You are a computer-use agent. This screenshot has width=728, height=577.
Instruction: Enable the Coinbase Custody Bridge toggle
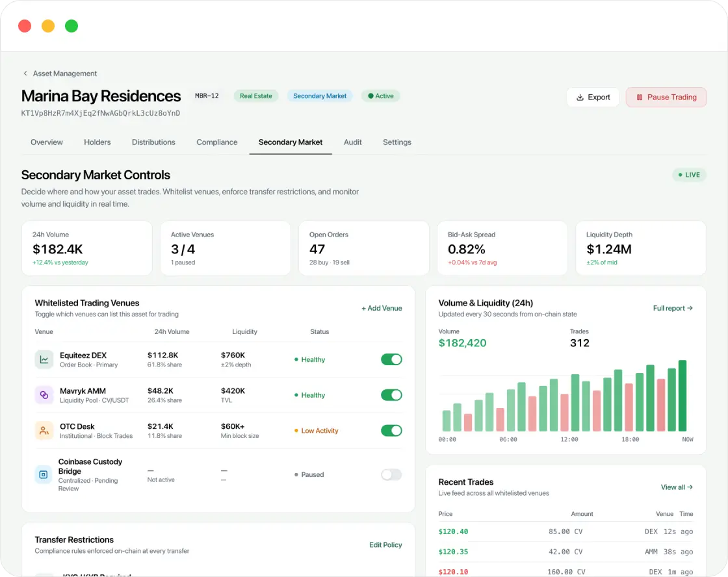[x=391, y=474]
